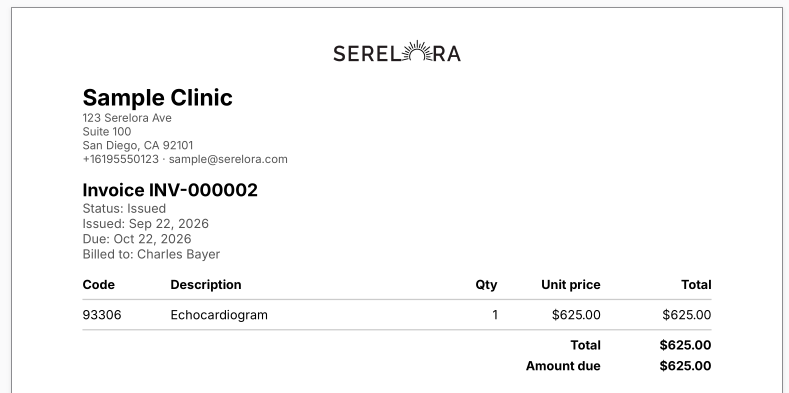
Task: Click procedure code 93306
Action: 102,315
